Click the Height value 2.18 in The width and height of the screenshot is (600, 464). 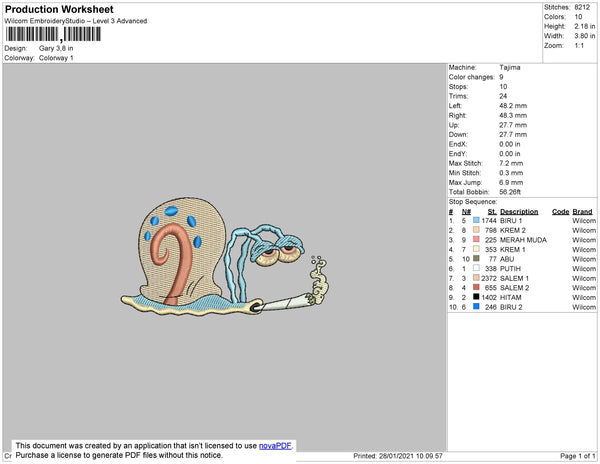[584, 26]
